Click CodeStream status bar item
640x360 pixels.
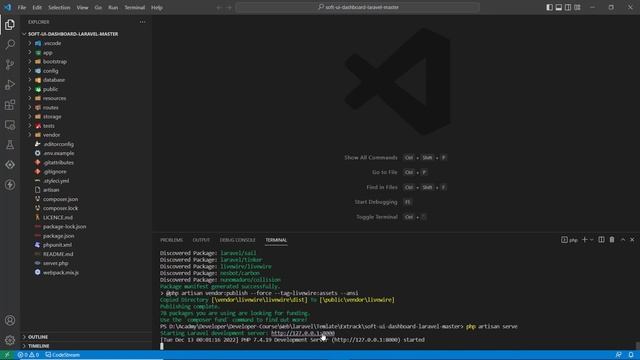point(62,355)
